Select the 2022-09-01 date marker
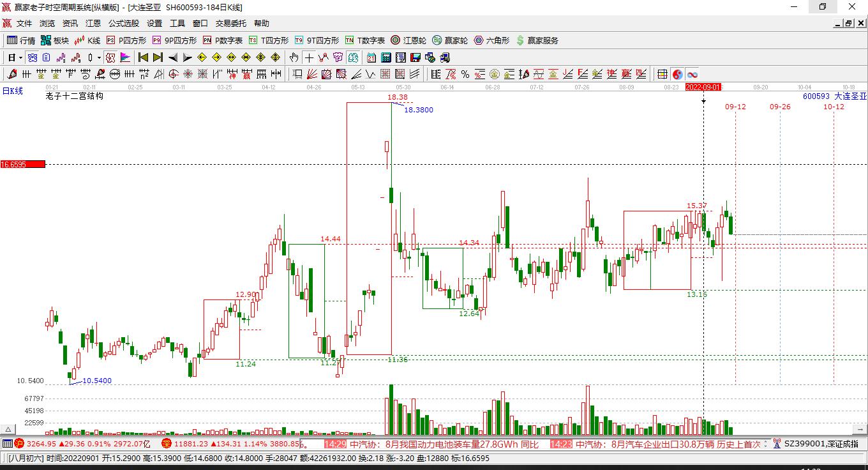This screenshot has height=470, width=868. pos(703,87)
